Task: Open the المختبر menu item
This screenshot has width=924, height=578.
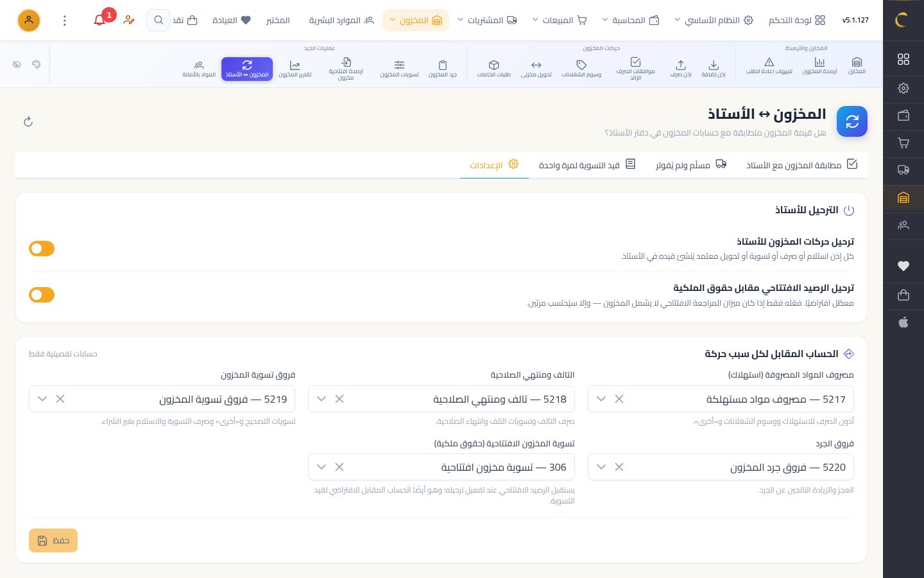Action: pos(278,21)
